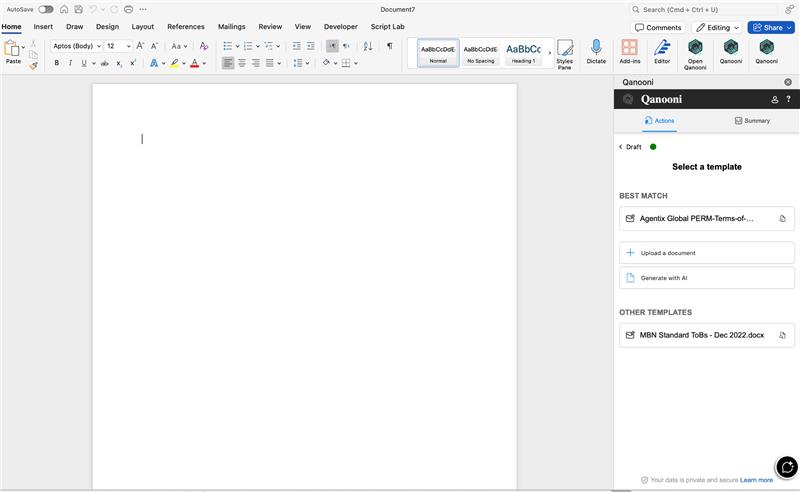Open the Script Lab ribbon tab
800x492 pixels.
(387, 27)
